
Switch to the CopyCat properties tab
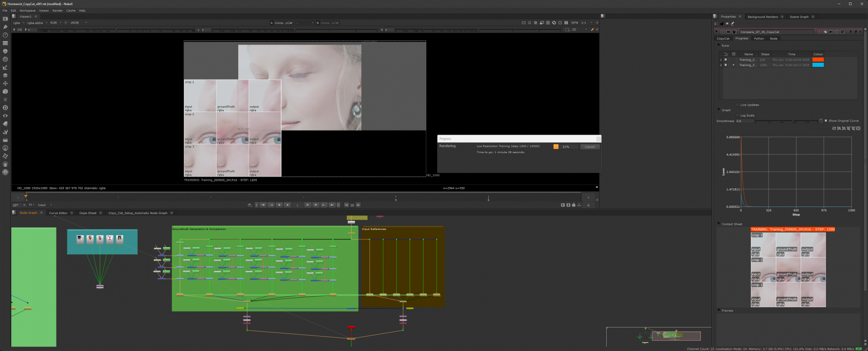click(x=723, y=38)
